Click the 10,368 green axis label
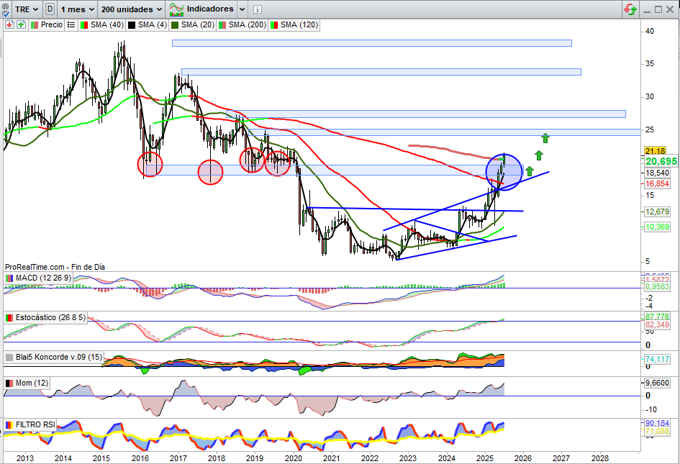 coord(657,227)
